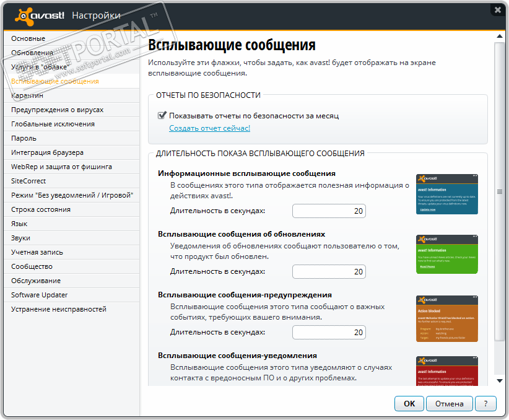Confirm settings with OK button
Screen dimensions: 509x420
click(x=409, y=404)
